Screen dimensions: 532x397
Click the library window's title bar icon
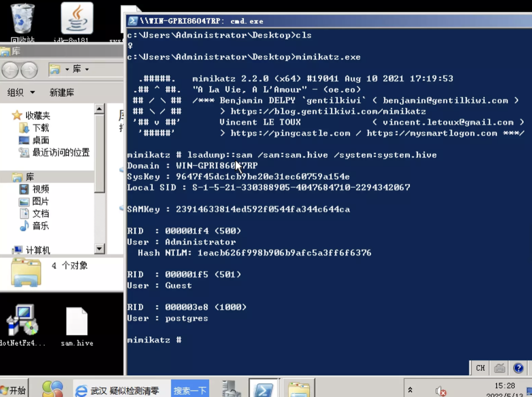(5, 51)
